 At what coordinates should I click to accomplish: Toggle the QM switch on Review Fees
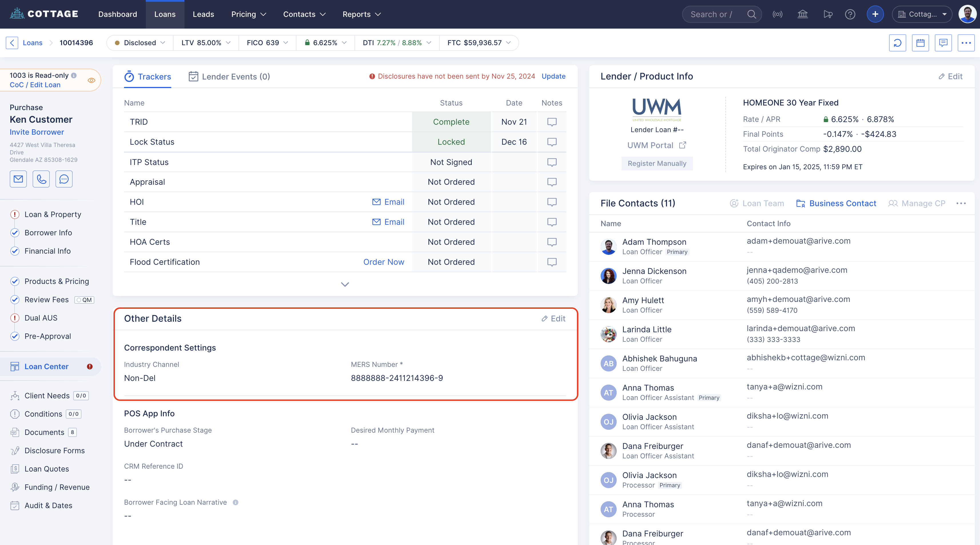[x=84, y=300]
